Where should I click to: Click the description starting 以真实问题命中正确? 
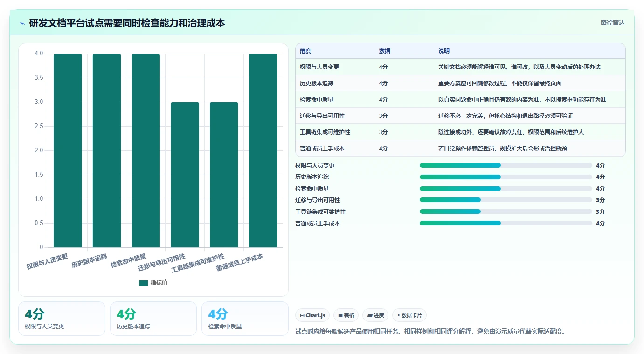tap(522, 100)
